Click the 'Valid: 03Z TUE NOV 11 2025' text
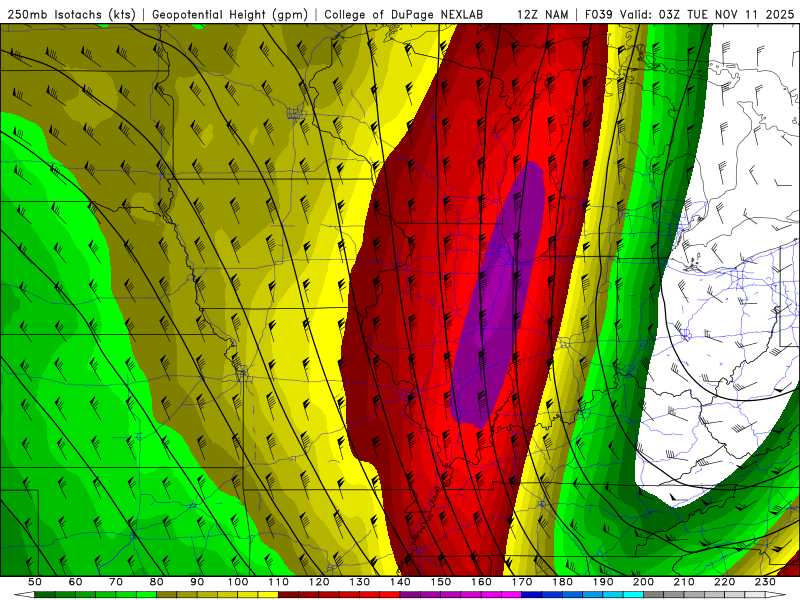Image resolution: width=800 pixels, height=600 pixels. (x=707, y=15)
